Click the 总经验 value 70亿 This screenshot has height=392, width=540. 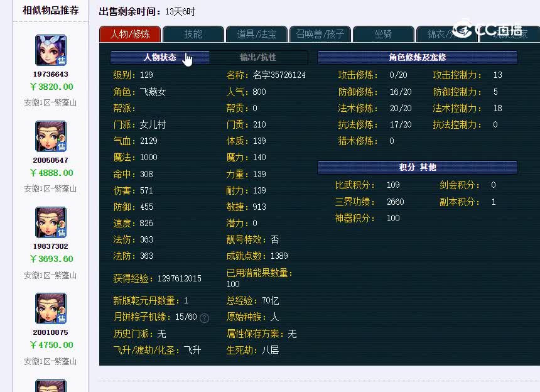point(271,301)
